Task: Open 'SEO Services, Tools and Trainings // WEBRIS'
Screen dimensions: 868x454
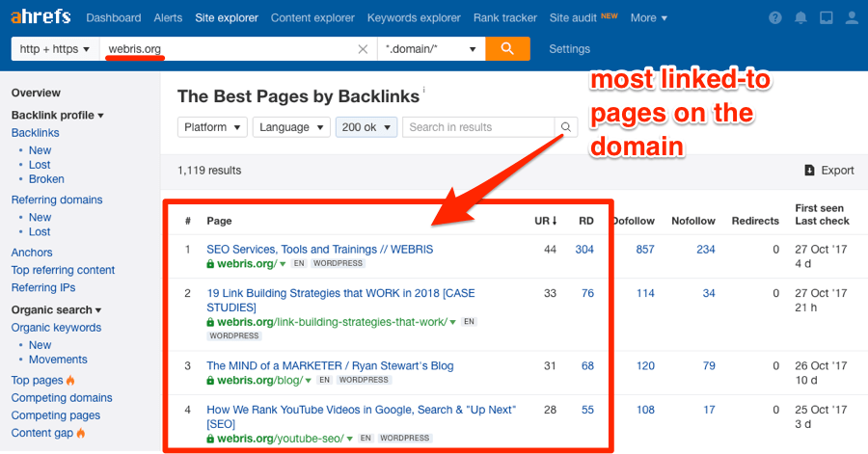Action: pos(320,250)
